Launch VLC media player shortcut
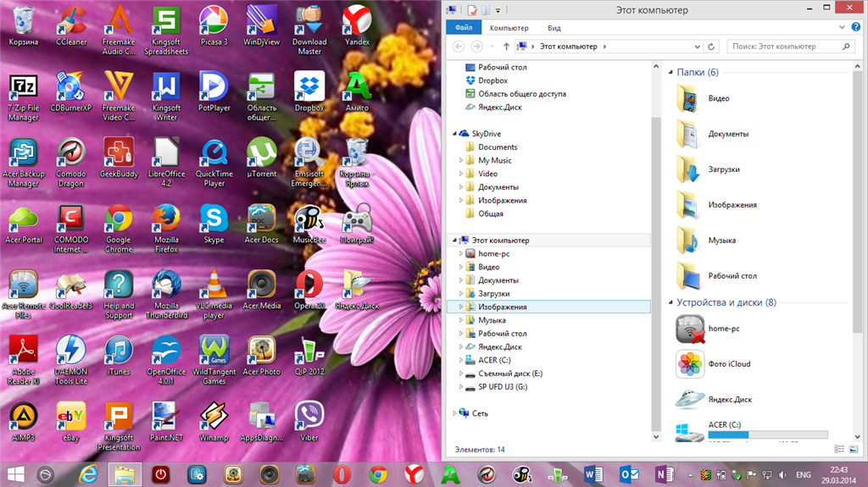This screenshot has width=868, height=487. pos(214,294)
